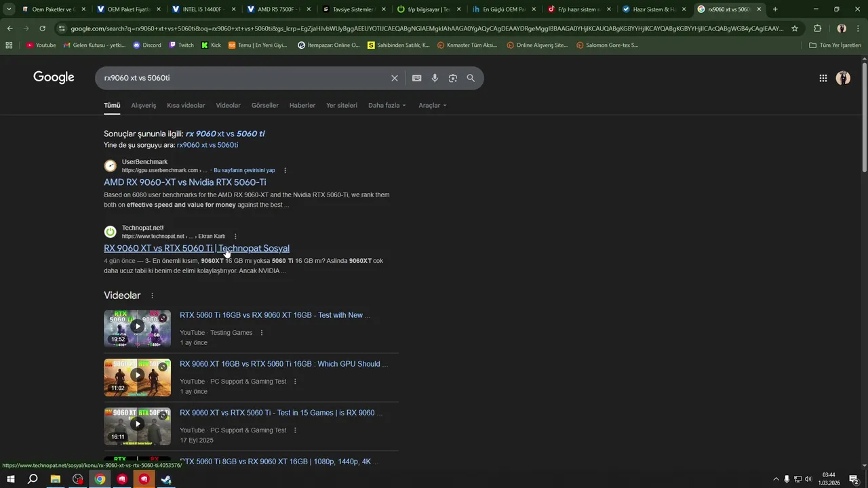Click the magnifying glass search button
The image size is (868, 488).
pyautogui.click(x=471, y=78)
